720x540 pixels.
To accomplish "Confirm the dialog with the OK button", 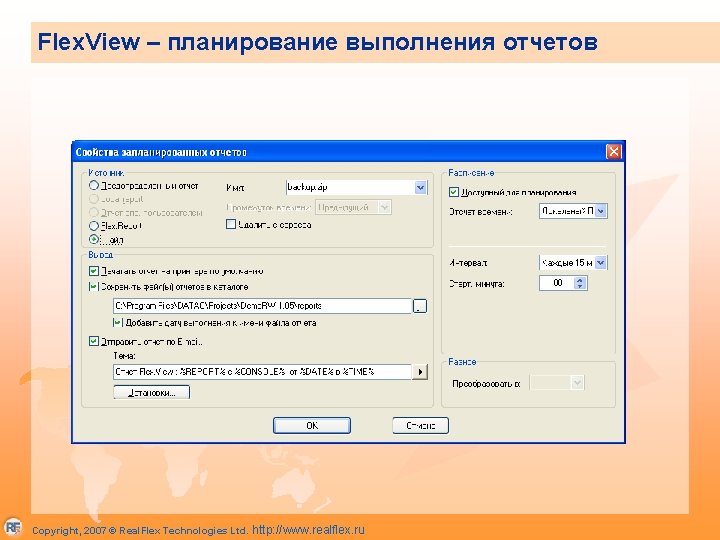I will 312,426.
